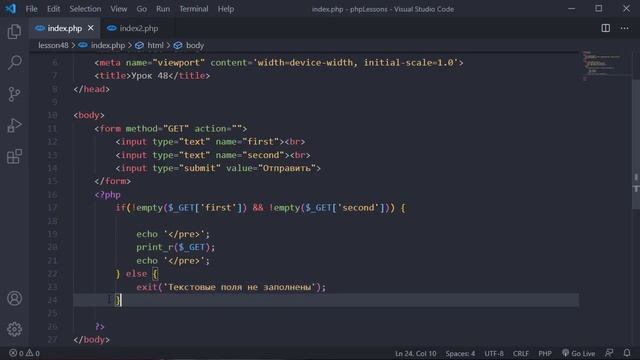640x360 pixels.
Task: Expand index.php breadcrumb item
Action: point(102,45)
